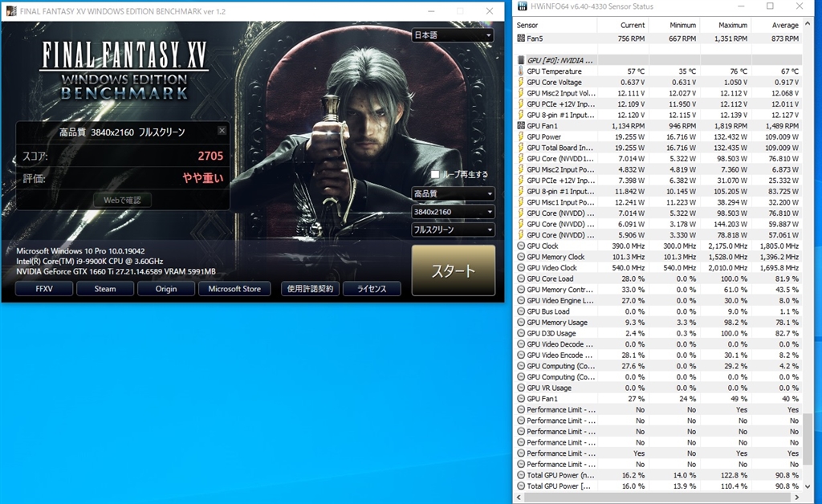Click the lightning icon beside GPU Misc2 Input Vol...
Viewport: 822px width, 504px height.
520,93
